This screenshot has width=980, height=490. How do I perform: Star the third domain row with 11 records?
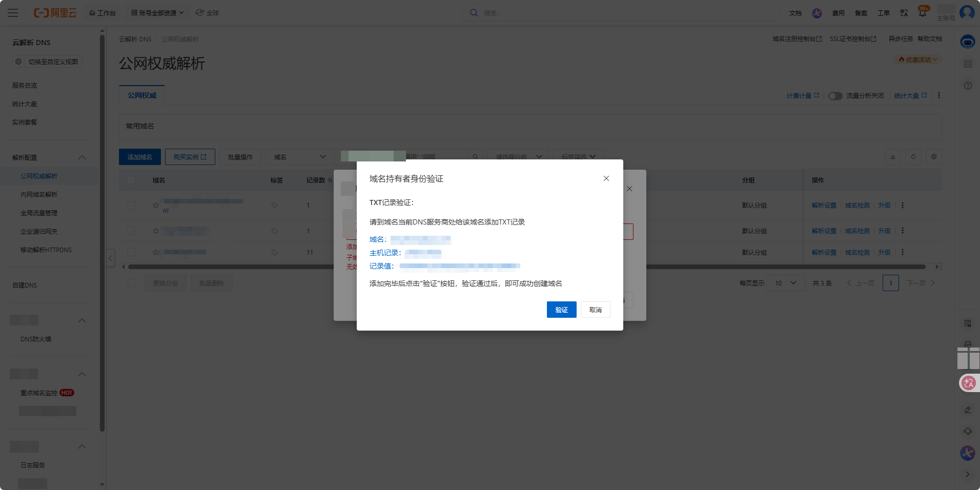coord(156,252)
